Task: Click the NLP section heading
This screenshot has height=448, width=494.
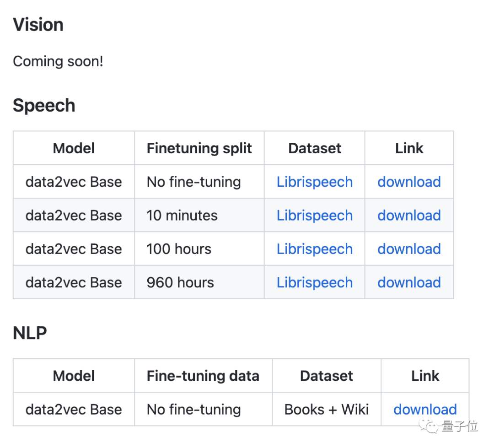Action: (30, 333)
